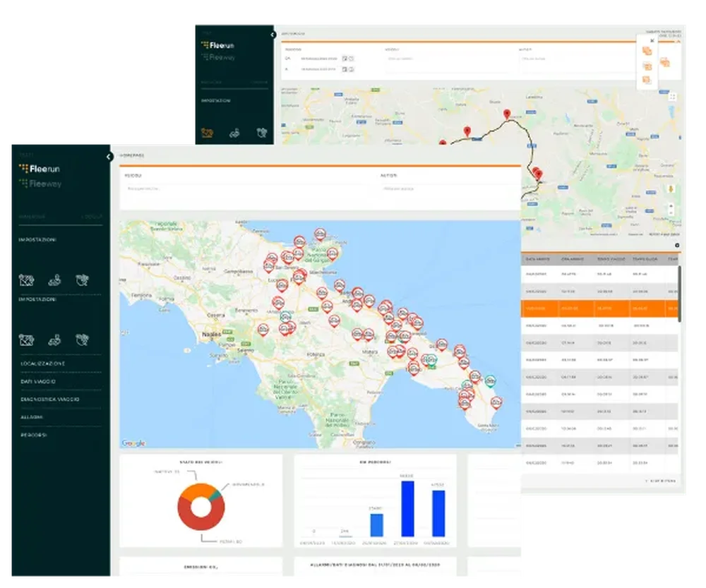Open table settings gear above trips table

[677, 246]
